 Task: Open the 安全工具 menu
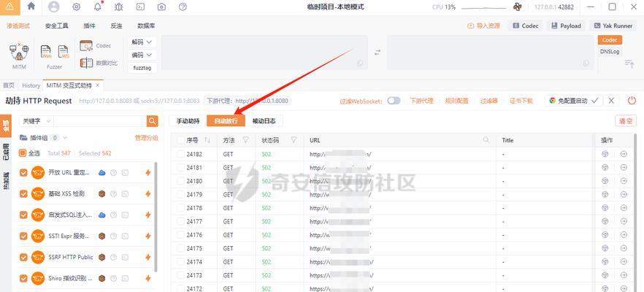pos(57,26)
